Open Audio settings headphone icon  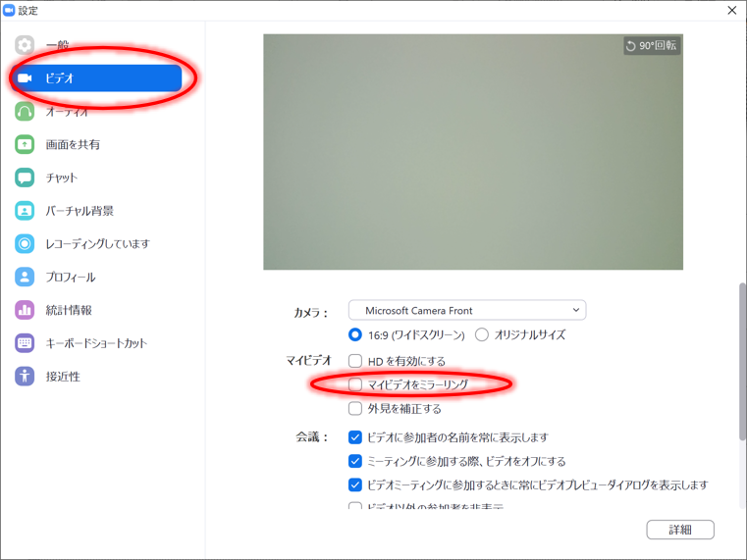click(x=25, y=112)
